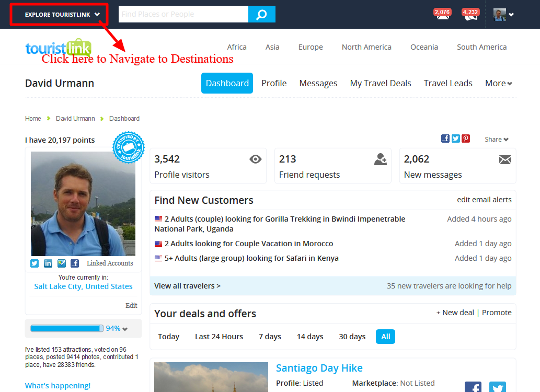Filter deals by 14 days

tap(310, 337)
